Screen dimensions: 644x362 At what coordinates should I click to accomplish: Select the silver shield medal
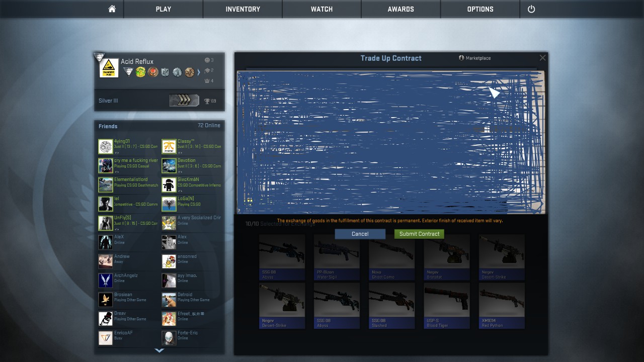pyautogui.click(x=165, y=72)
